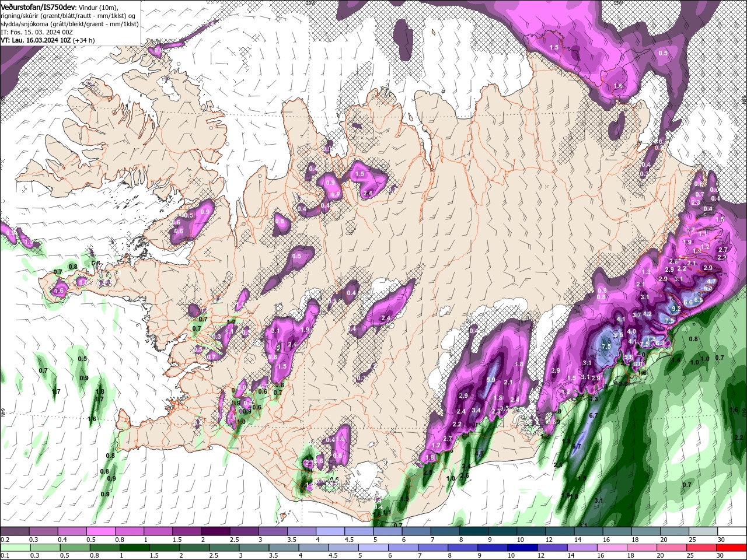Click the valid time 'VT: Lau. 16.03.2024 10Z'
Viewport: 747px width, 560px height.
pyautogui.click(x=36, y=40)
